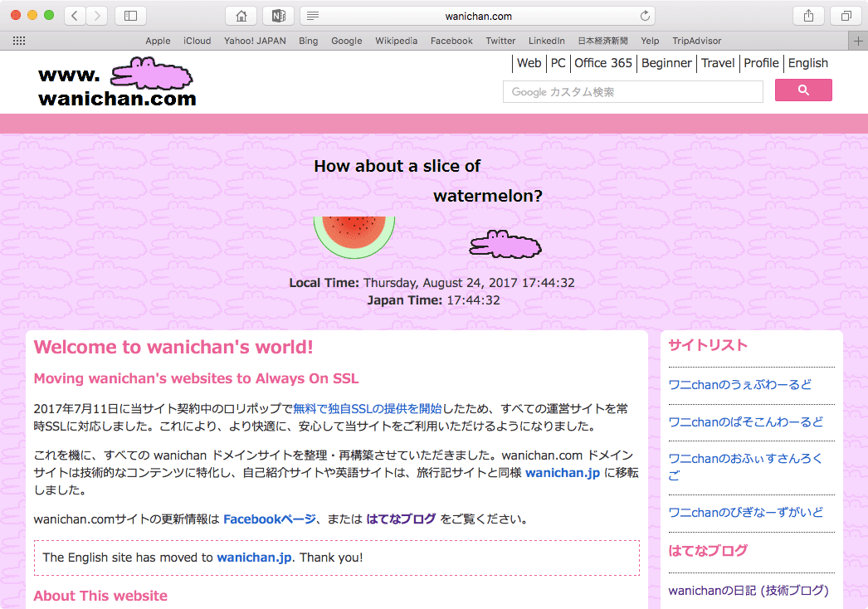This screenshot has width=868, height=609.
Task: Select the Travel menu item
Action: point(718,63)
